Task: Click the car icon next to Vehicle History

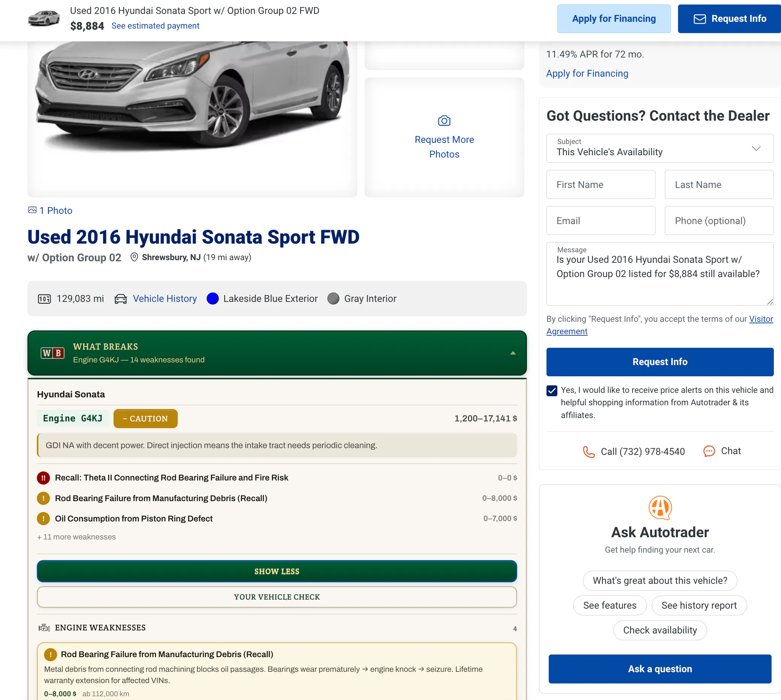Action: click(121, 299)
